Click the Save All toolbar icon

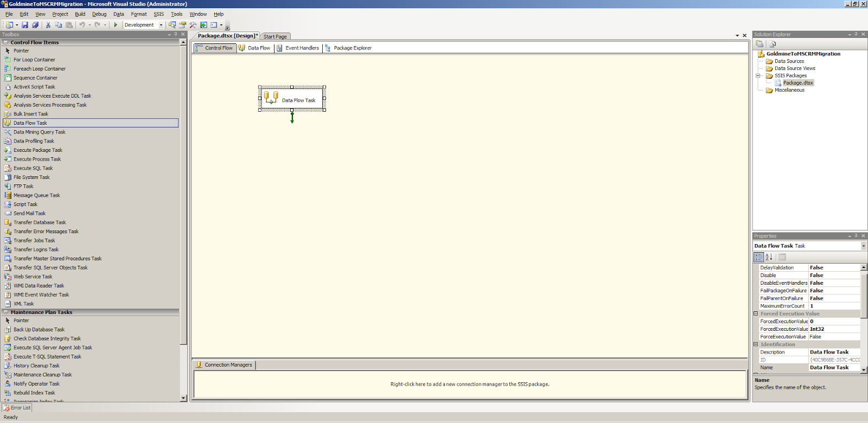(x=35, y=25)
